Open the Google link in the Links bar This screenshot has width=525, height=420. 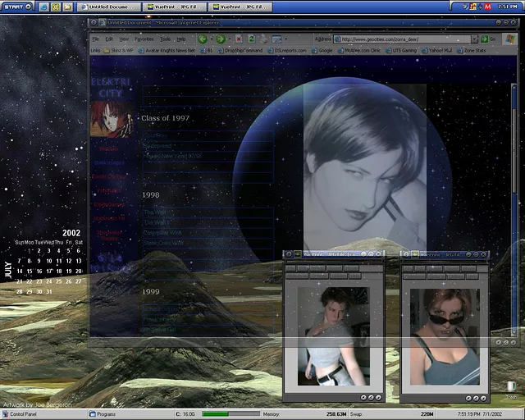326,50
